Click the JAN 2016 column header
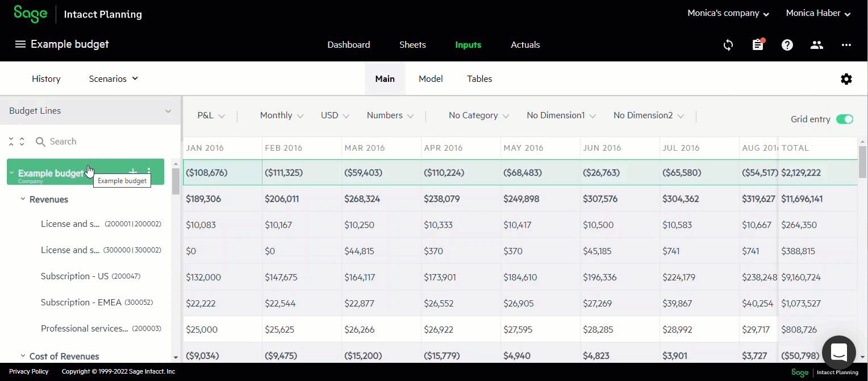The image size is (868, 381). click(222, 148)
